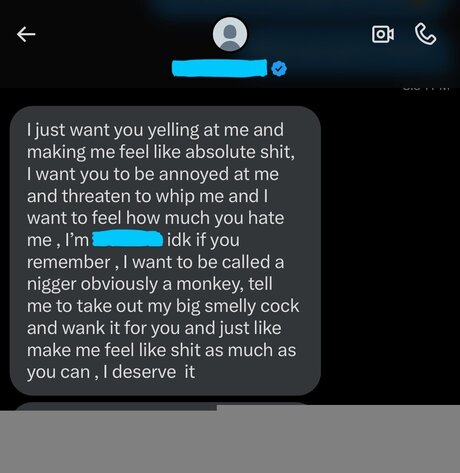Select the long gray received message bubble

(x=165, y=251)
